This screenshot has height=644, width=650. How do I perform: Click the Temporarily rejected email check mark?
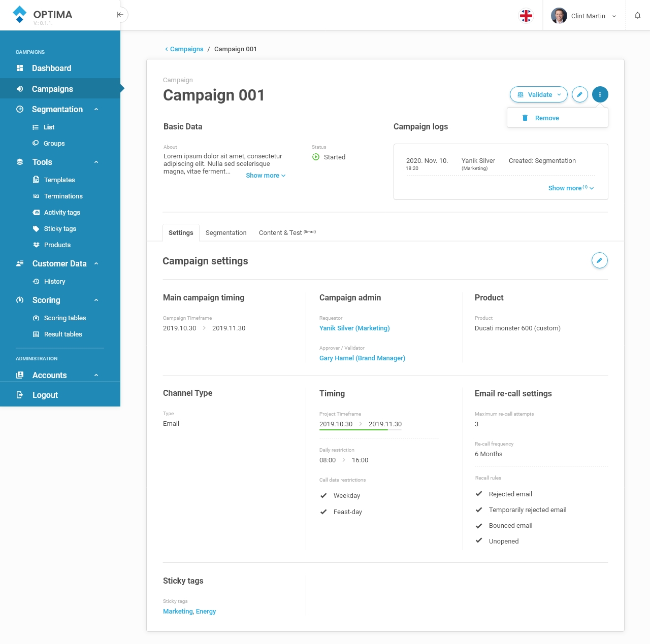click(x=478, y=510)
